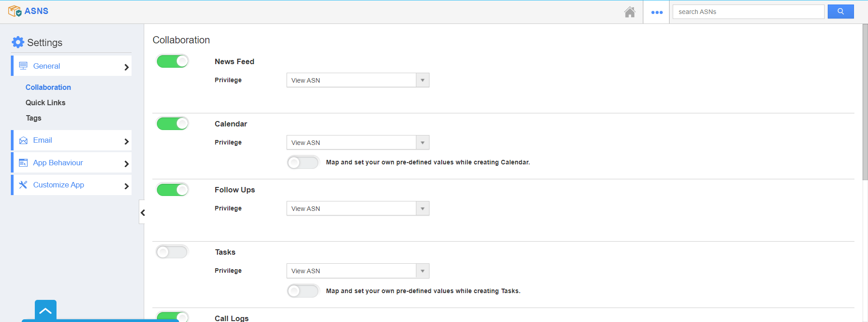Select Collaboration in the sidebar
This screenshot has width=868, height=322.
pyautogui.click(x=48, y=87)
